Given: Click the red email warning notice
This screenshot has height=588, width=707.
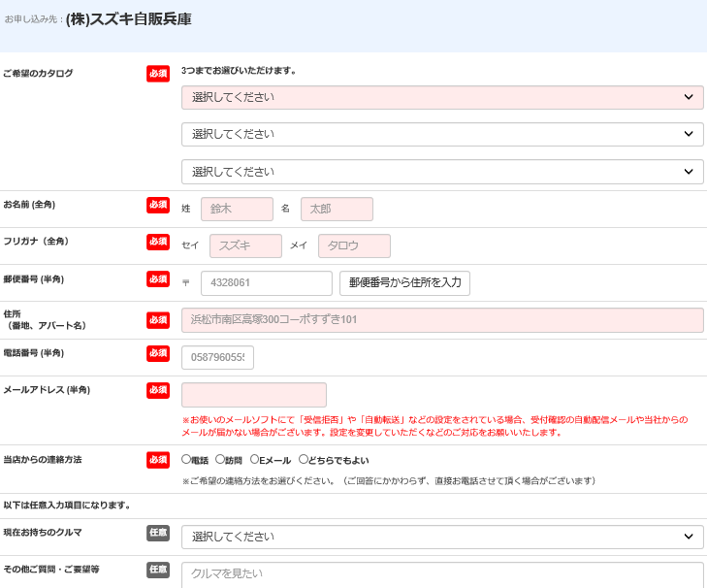Looking at the screenshot, I should (x=434, y=426).
